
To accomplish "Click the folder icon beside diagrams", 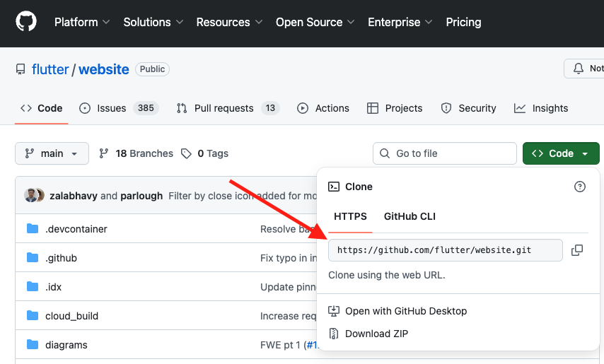I will coord(33,344).
